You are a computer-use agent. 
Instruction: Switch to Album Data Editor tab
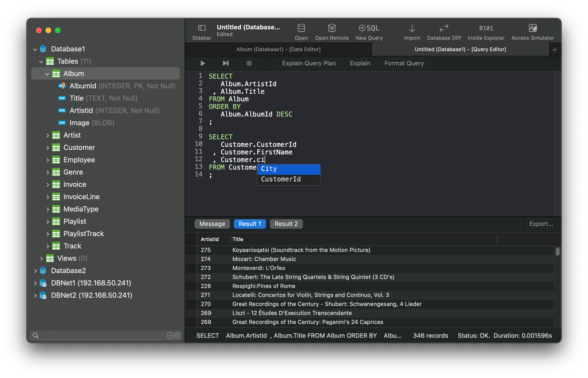279,48
